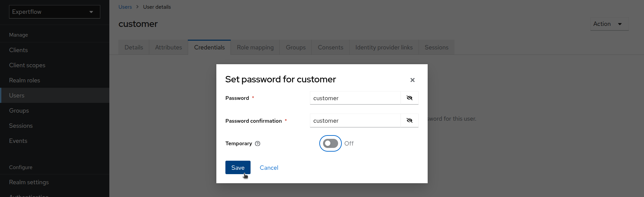The width and height of the screenshot is (644, 197).
Task: Toggle visibility of the Password field
Action: click(x=409, y=98)
